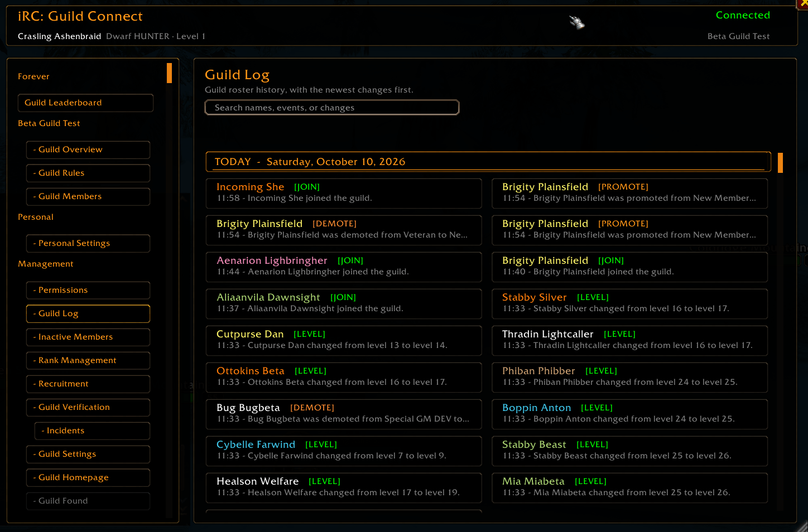Viewport: 808px width, 532px height.
Task: Select the Cybelle Farwind level entry
Action: click(x=344, y=451)
